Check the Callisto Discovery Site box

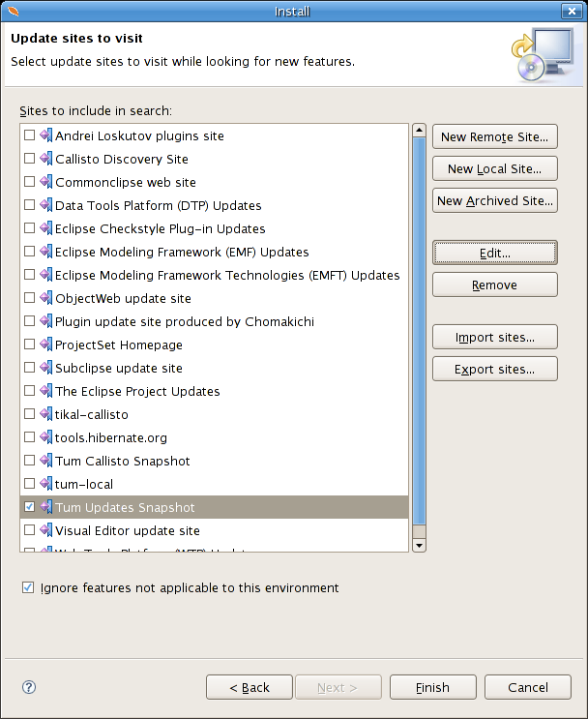click(x=29, y=159)
